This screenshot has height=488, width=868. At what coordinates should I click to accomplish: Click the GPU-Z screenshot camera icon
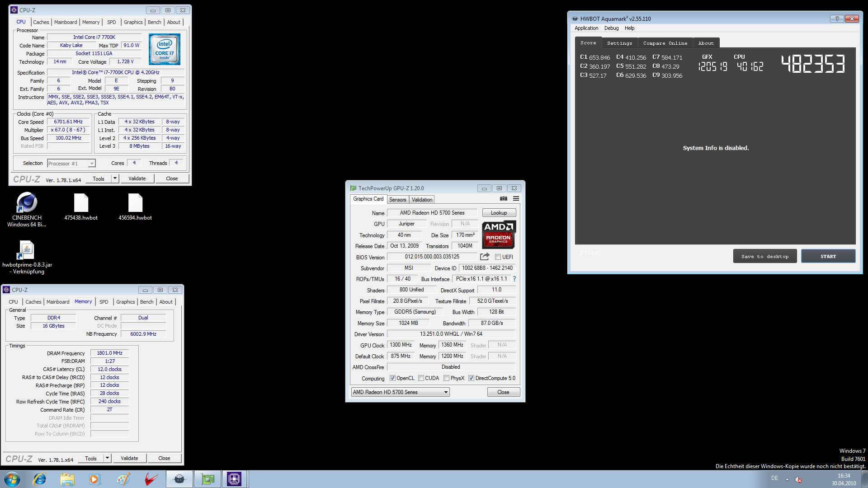(504, 199)
